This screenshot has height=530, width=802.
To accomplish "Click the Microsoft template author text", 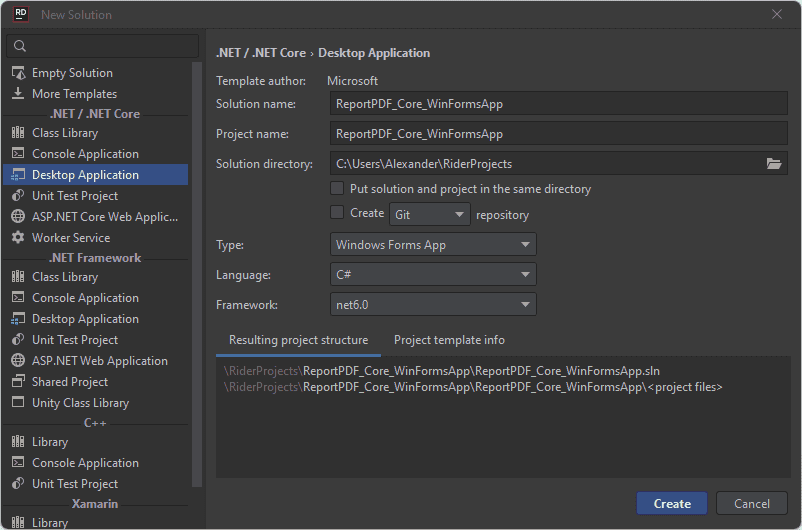I will (352, 81).
